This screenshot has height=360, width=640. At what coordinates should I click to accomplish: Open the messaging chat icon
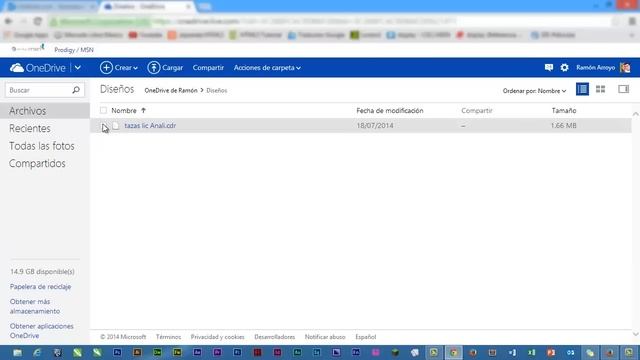click(x=549, y=68)
